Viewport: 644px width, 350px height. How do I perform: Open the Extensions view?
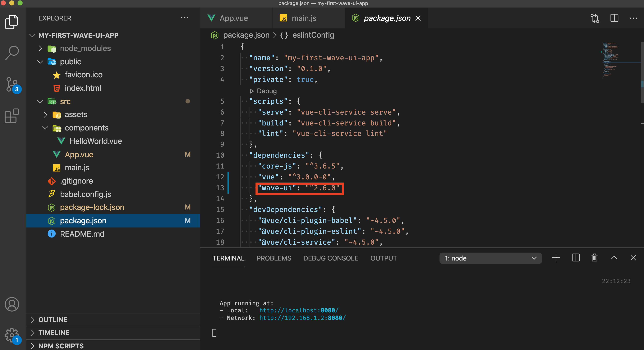point(12,116)
